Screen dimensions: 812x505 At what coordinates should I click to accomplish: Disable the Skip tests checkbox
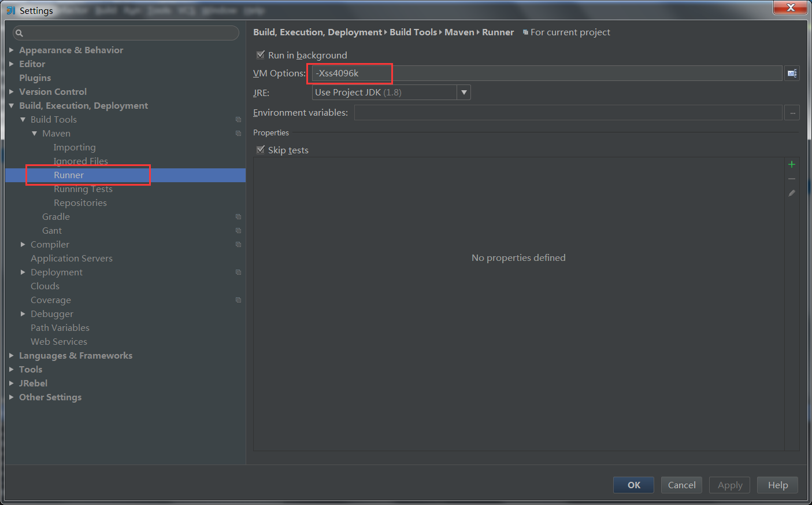tap(261, 149)
